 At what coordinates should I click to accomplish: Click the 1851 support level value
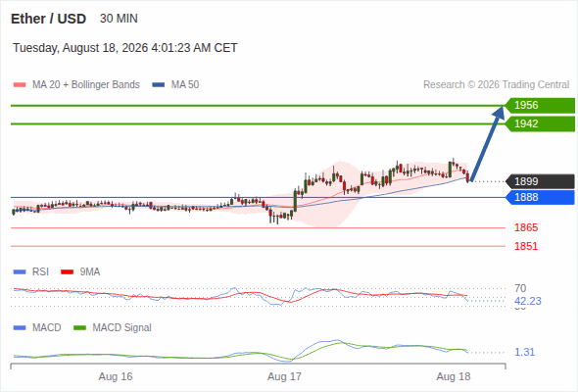(526, 246)
